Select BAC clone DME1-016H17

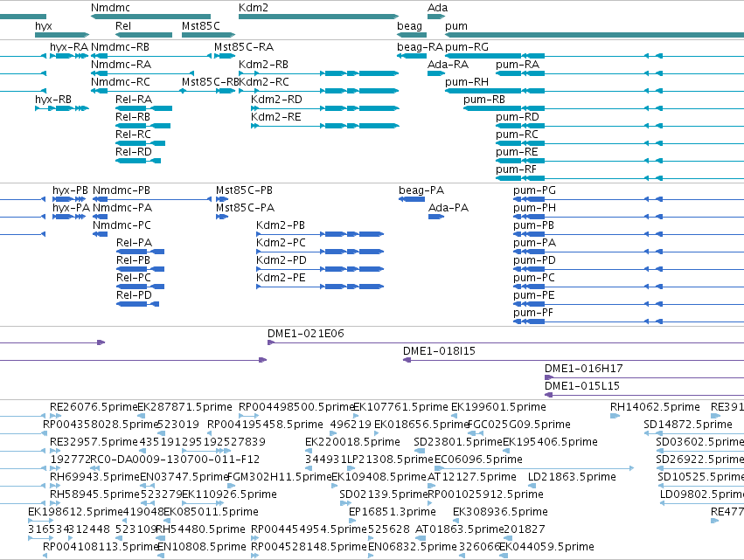643,377
